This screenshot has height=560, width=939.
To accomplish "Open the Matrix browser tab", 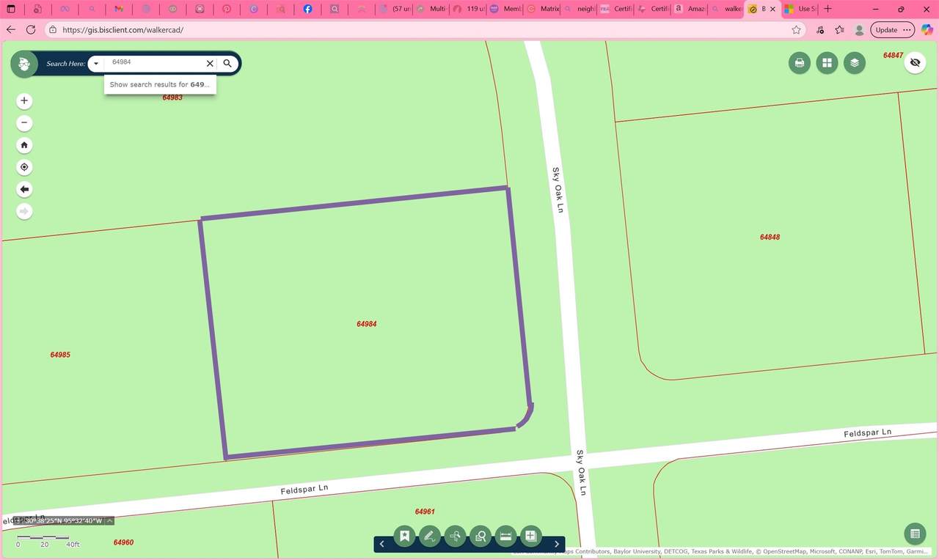I will [543, 10].
